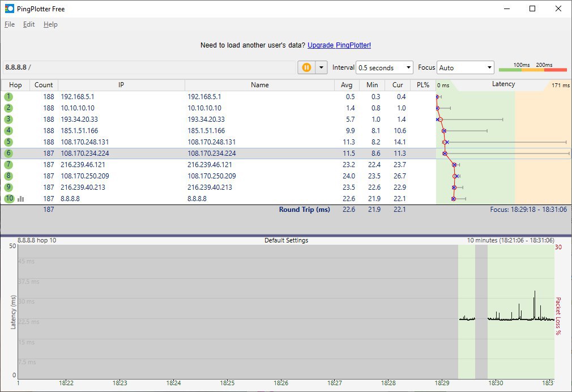Click the hop 10 green circle icon
572x392 pixels.
[x=9, y=199]
